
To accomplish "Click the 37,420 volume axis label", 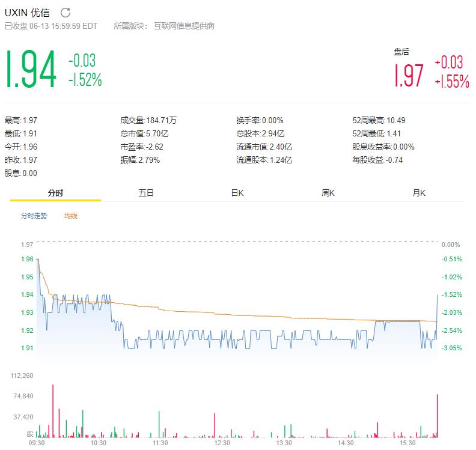I will 23,417.
